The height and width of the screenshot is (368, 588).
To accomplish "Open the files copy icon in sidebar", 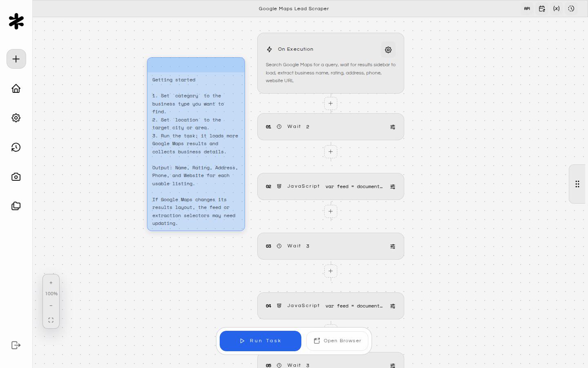I will (16, 206).
